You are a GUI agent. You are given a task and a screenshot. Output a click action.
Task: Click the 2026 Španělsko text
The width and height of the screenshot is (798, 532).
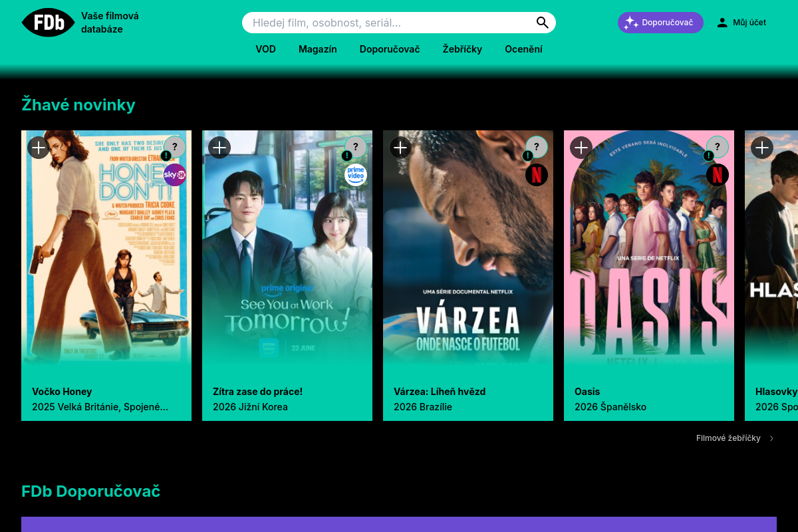610,407
